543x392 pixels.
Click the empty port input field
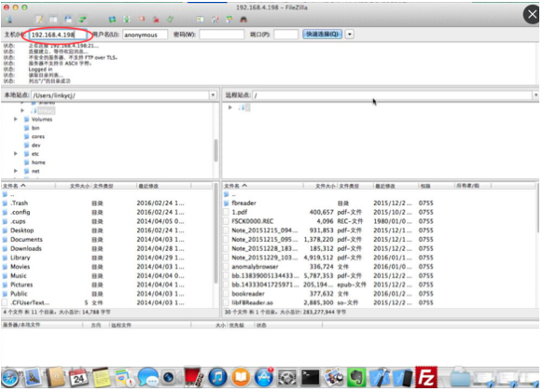[x=285, y=35]
